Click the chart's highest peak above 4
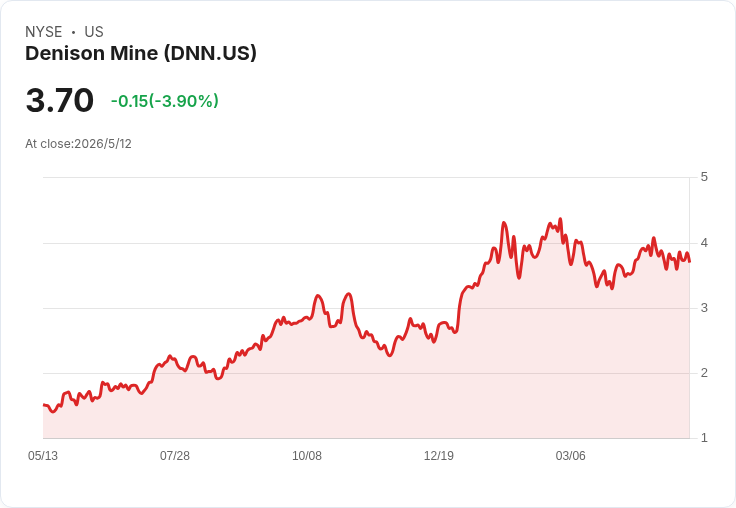Image resolution: width=736 pixels, height=508 pixels. 560,219
